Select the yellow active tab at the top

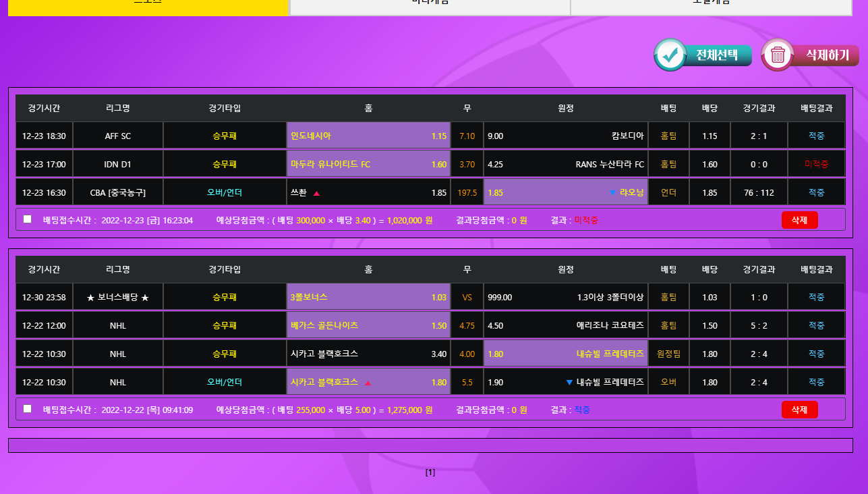tap(148, 5)
